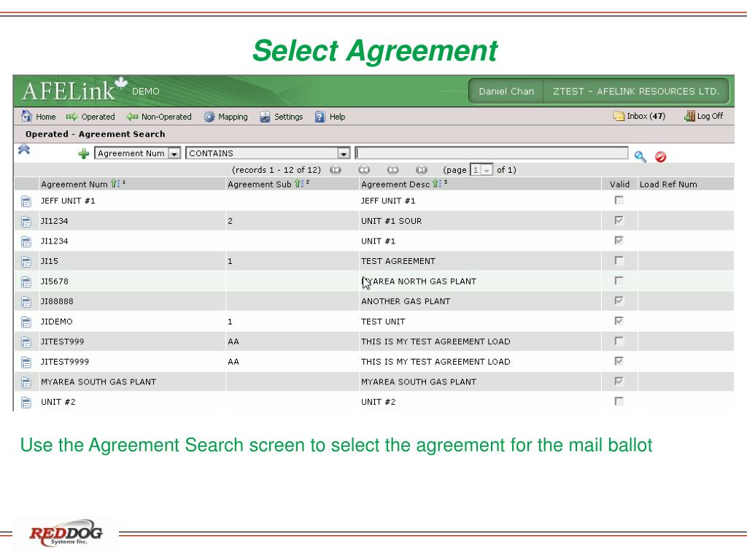Image resolution: width=747 pixels, height=560 pixels.
Task: Open the Settings menu
Action: coord(282,117)
